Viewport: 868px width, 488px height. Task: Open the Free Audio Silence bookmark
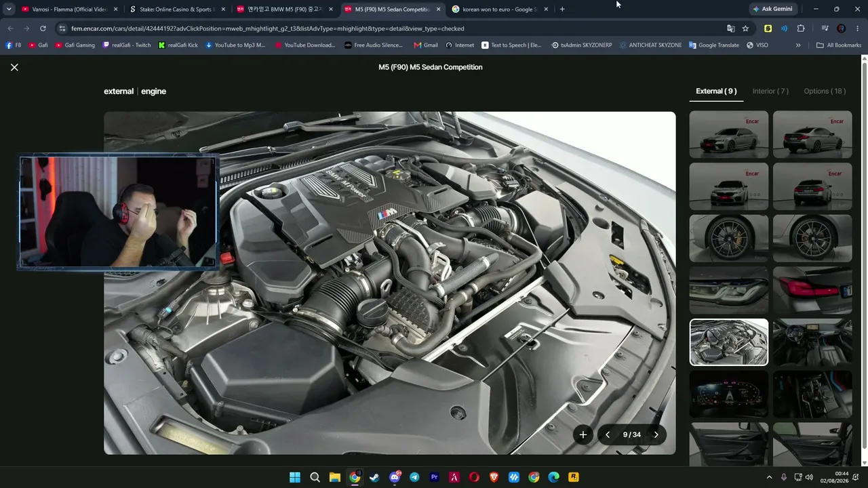click(374, 45)
